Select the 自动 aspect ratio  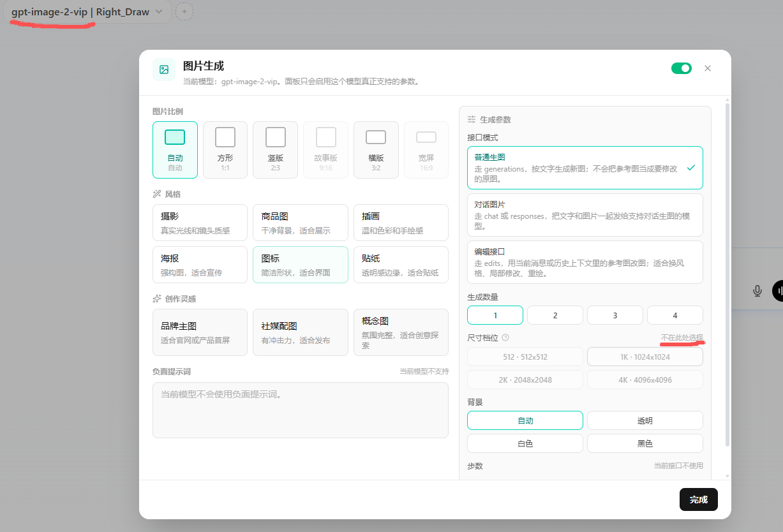pos(175,150)
